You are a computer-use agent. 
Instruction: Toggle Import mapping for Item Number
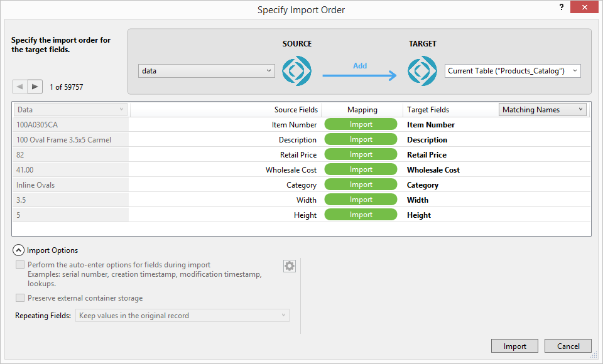pyautogui.click(x=361, y=124)
